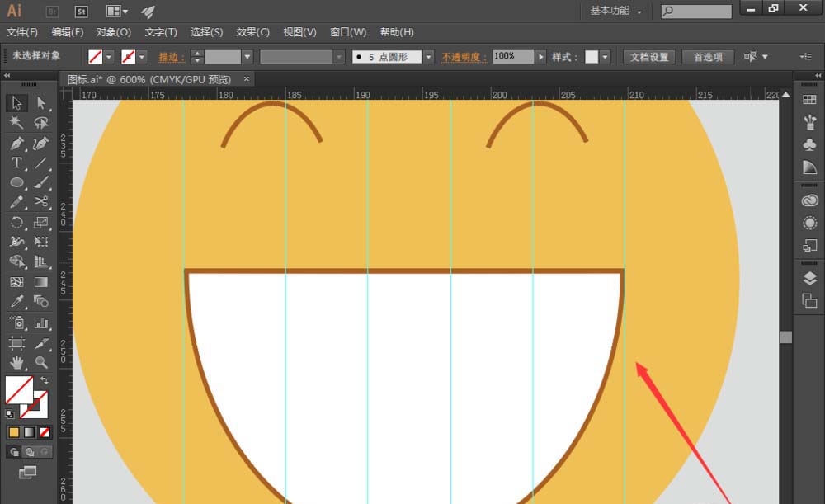Reset to default fill and stroke
825x504 pixels.
[x=9, y=414]
